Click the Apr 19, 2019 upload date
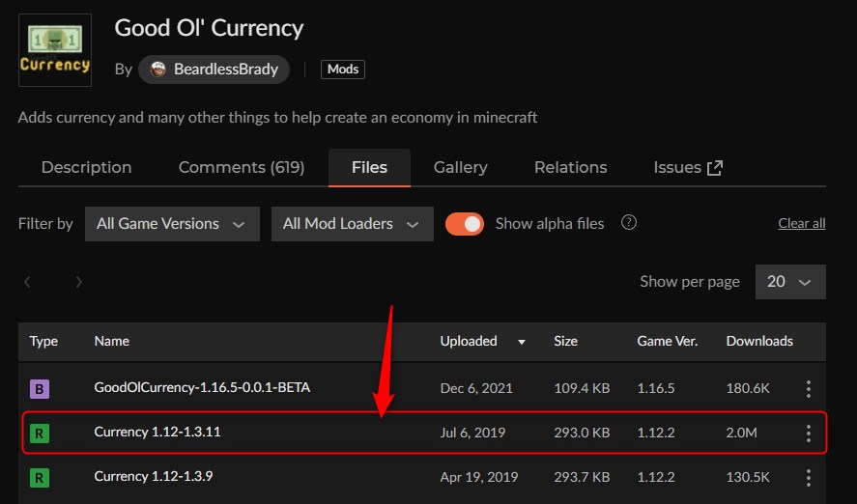857x504 pixels. pyautogui.click(x=479, y=477)
